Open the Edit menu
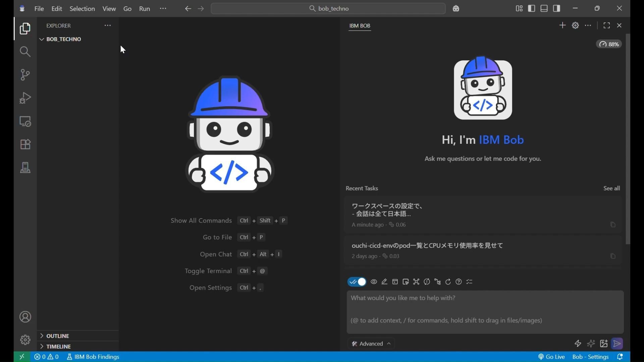The height and width of the screenshot is (362, 644). (57, 9)
